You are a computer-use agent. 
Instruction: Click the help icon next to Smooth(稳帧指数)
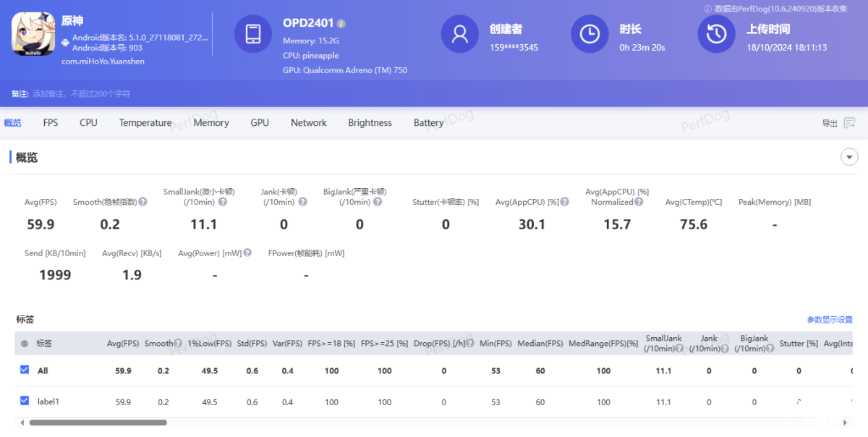point(143,202)
